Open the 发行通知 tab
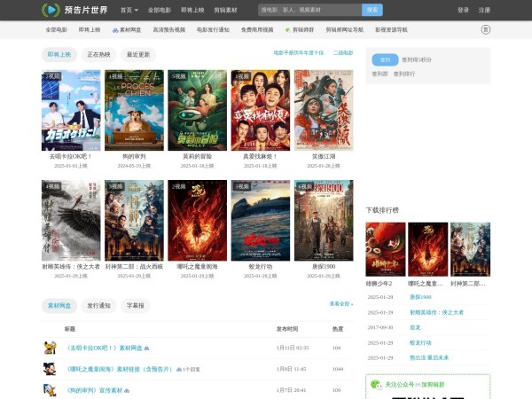 click(98, 305)
